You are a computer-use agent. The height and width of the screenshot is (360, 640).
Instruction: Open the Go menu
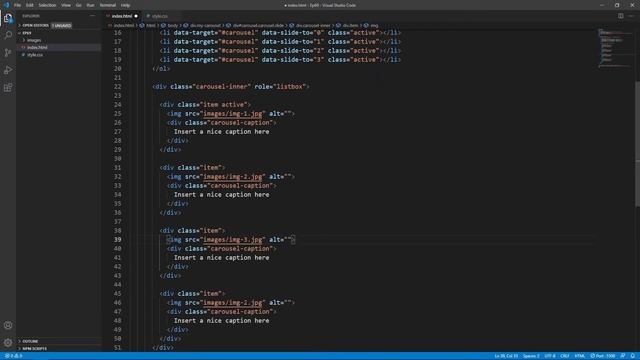pyautogui.click(x=78, y=5)
